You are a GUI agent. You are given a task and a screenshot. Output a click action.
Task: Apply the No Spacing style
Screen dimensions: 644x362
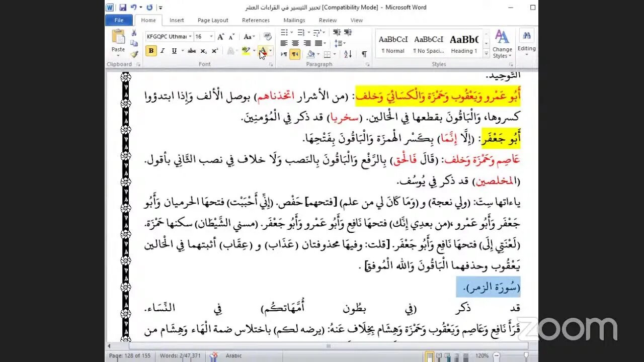(x=428, y=44)
